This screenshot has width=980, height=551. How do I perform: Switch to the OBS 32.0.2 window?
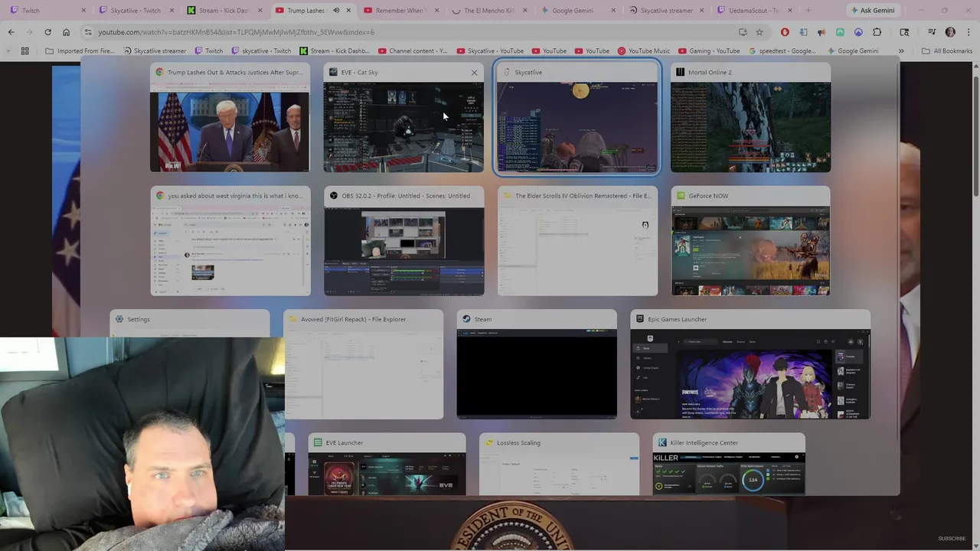[403, 241]
